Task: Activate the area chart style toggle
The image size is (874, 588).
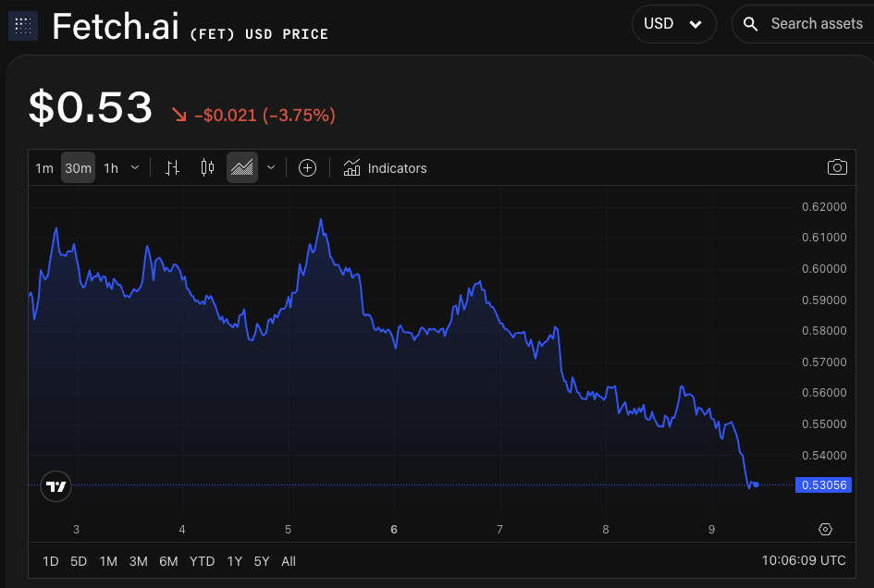Action: point(241,167)
